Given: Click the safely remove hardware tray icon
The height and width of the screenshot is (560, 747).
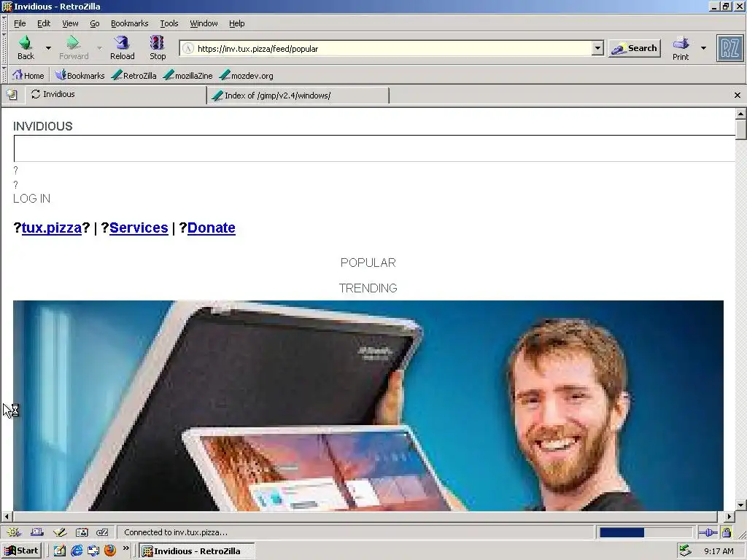Looking at the screenshot, I should [685, 551].
